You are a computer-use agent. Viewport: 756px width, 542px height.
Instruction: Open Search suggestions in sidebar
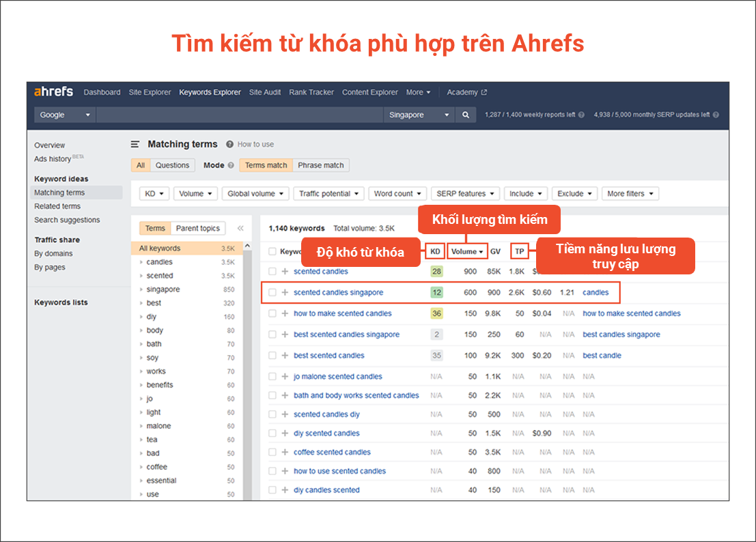67,220
